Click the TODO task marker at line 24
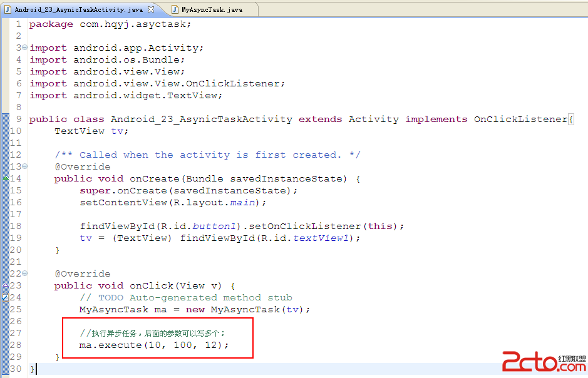 (5, 297)
